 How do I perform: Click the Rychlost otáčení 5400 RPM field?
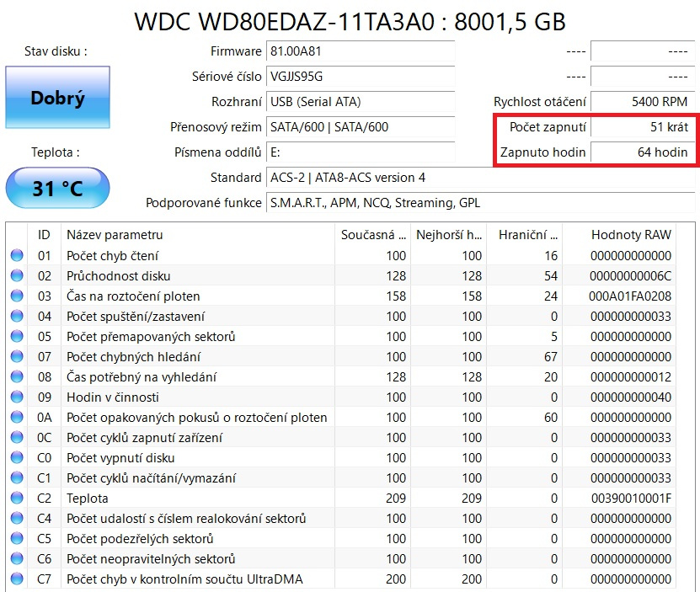642,102
